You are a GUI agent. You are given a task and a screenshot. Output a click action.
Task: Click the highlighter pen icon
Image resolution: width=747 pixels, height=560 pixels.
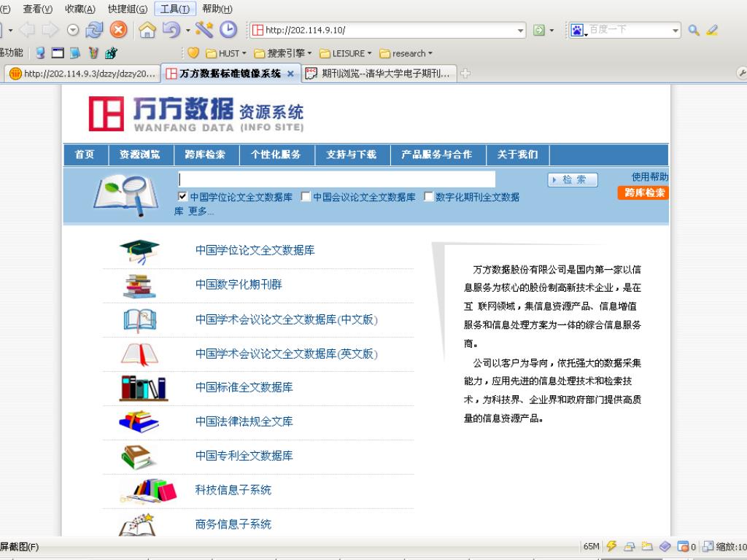coord(712,31)
